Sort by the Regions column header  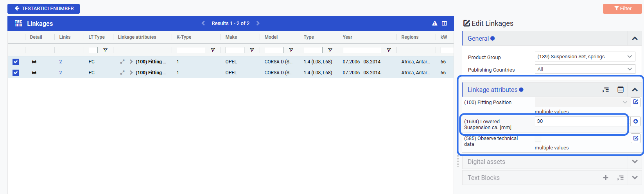click(410, 37)
